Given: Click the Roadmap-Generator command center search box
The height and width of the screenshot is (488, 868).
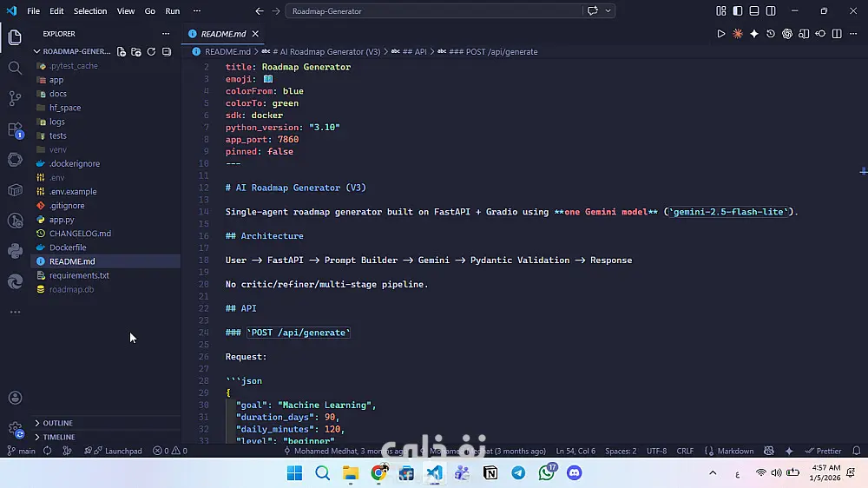Looking at the screenshot, I should coord(433,11).
